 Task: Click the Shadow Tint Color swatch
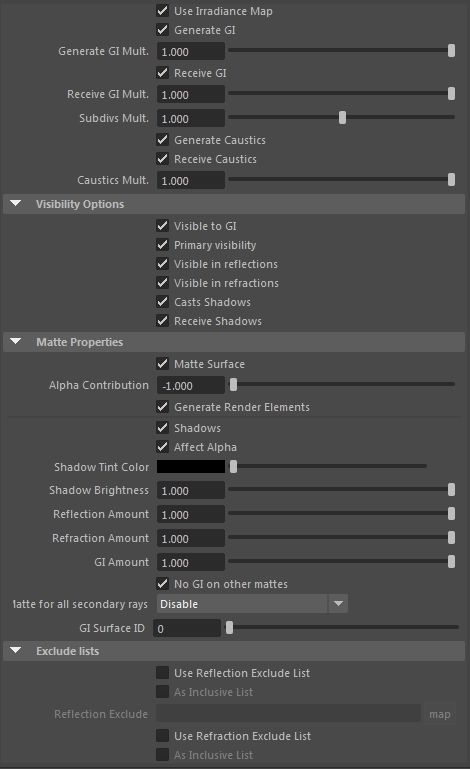click(x=191, y=466)
